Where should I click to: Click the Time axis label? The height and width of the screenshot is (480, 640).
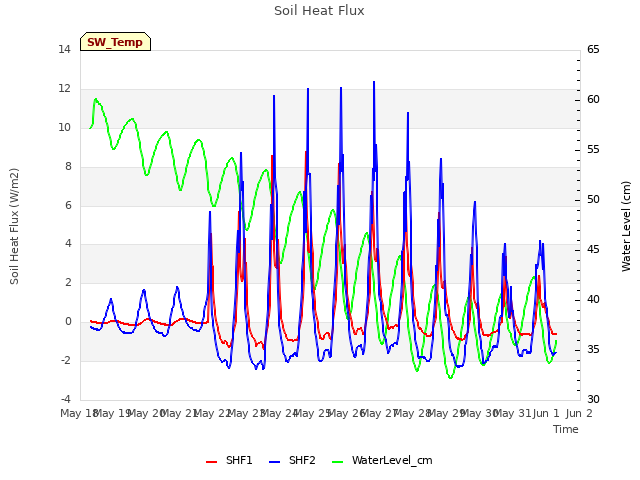pyautogui.click(x=566, y=429)
